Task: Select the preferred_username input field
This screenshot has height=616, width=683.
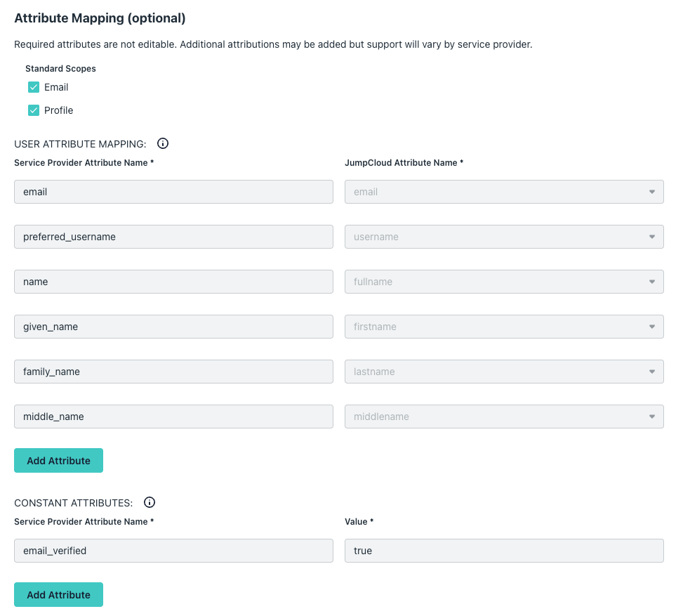Action: (173, 237)
